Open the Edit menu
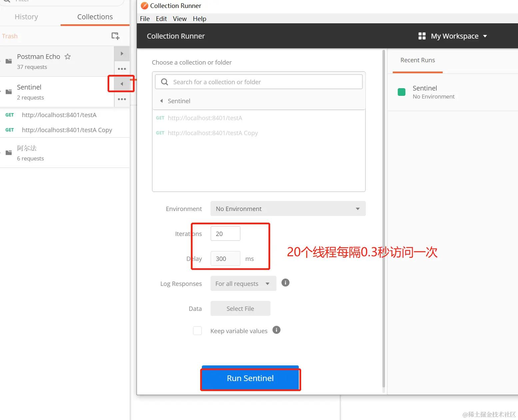 point(161,19)
